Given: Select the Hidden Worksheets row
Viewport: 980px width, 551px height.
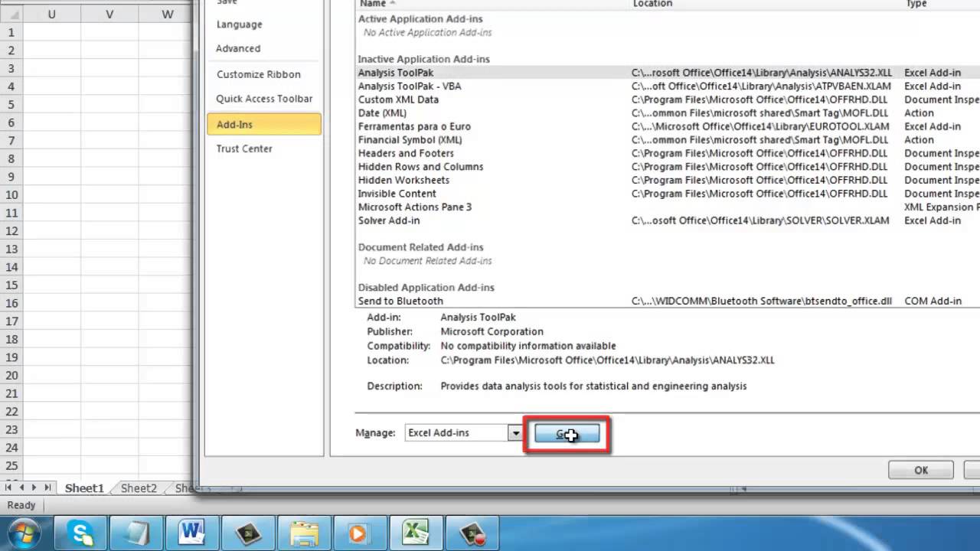Looking at the screenshot, I should pyautogui.click(x=668, y=180).
